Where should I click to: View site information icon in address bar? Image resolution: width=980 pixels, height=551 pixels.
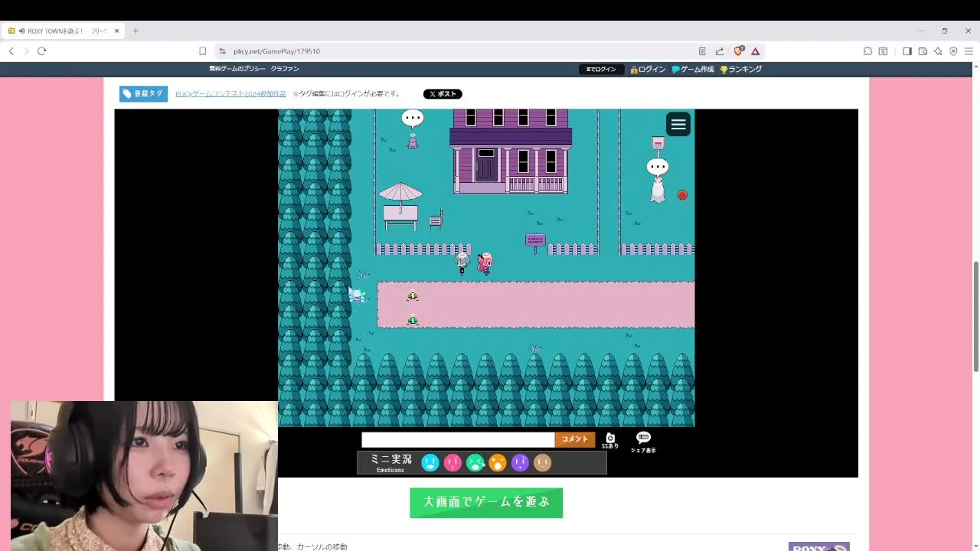pos(222,51)
